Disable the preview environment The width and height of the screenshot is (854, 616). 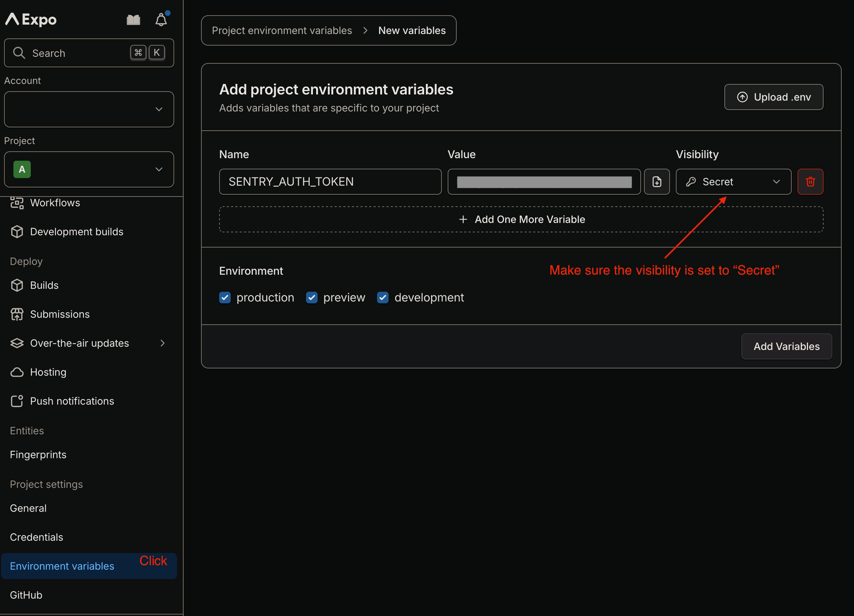point(312,297)
